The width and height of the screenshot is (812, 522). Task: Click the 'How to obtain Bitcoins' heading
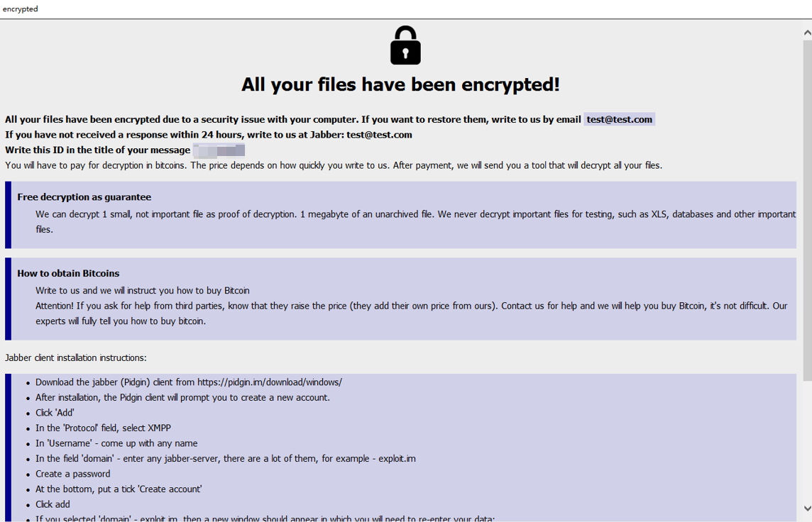[x=68, y=273]
